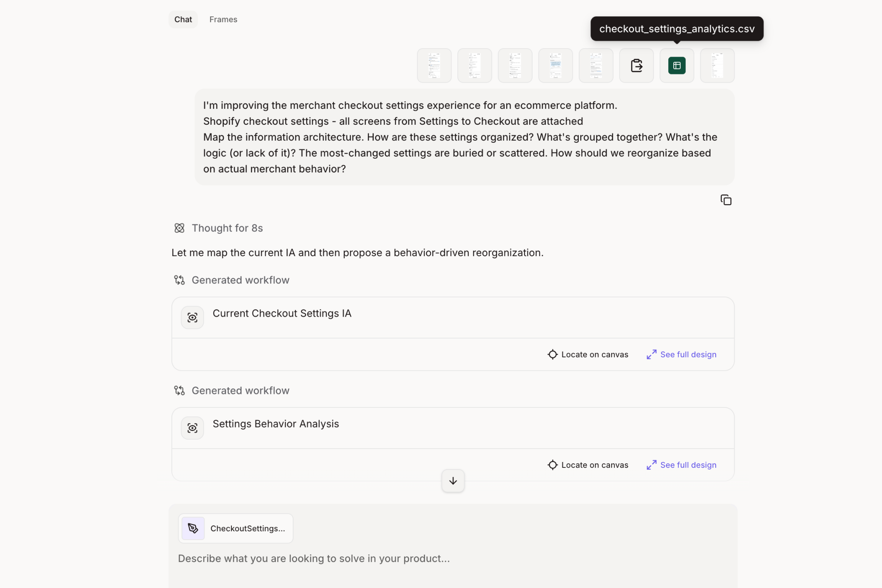Image resolution: width=882 pixels, height=588 pixels.
Task: Click the copy icon below the prompt message
Action: click(726, 199)
